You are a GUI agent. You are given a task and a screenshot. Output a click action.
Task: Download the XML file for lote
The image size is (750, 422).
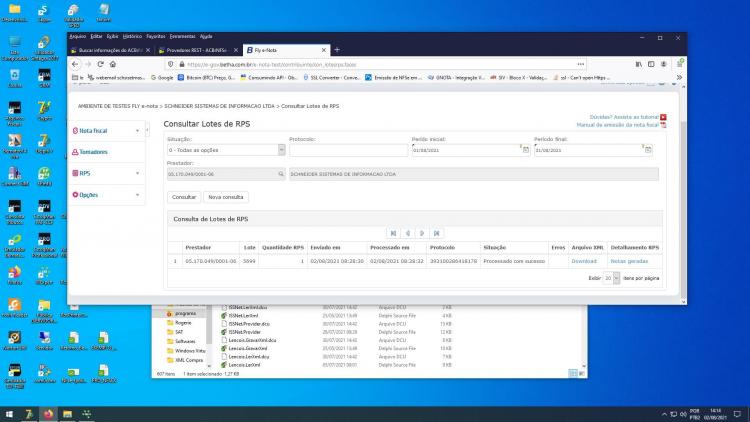[x=584, y=261]
